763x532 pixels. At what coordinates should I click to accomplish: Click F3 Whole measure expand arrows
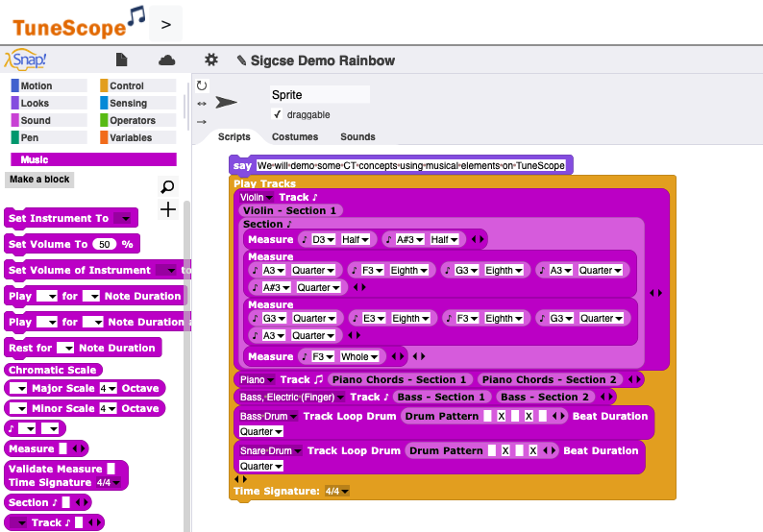(398, 356)
